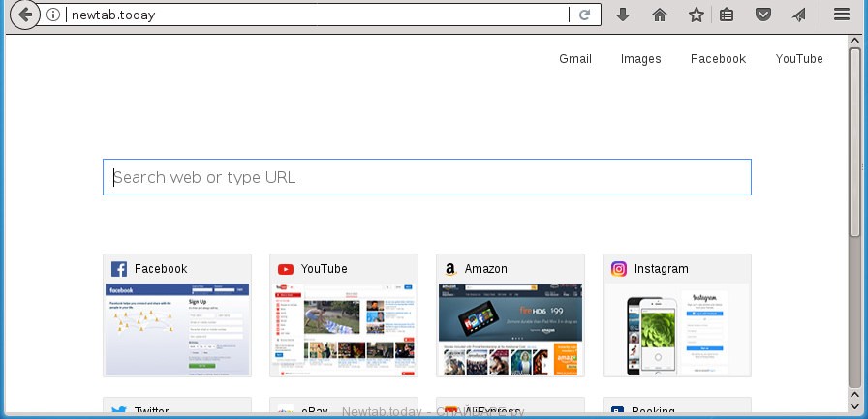This screenshot has width=868, height=419.
Task: Save page to Pocket icon
Action: tap(763, 15)
